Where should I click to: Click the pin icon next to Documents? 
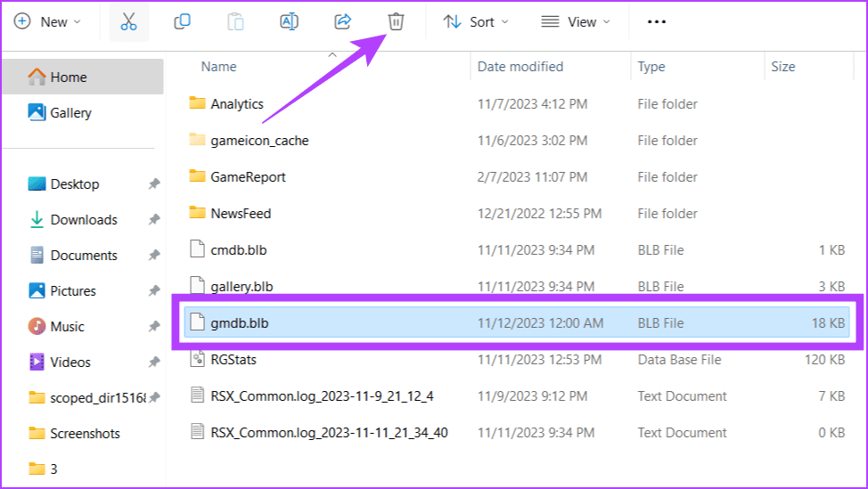[x=154, y=255]
